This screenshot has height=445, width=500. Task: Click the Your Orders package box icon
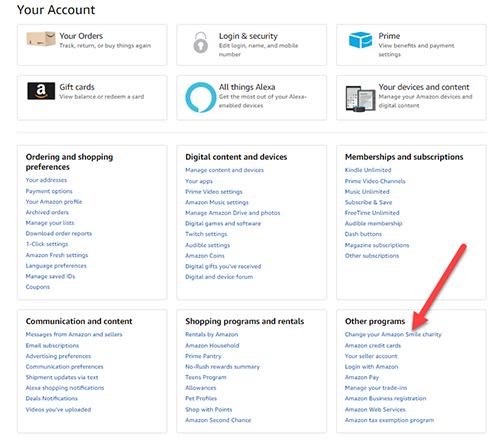coord(41,39)
